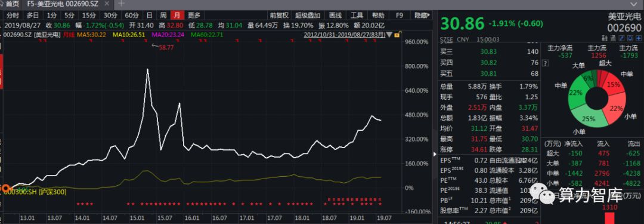Click the 超大 row in fund flow table
The image size is (644, 224).
click(592, 154)
